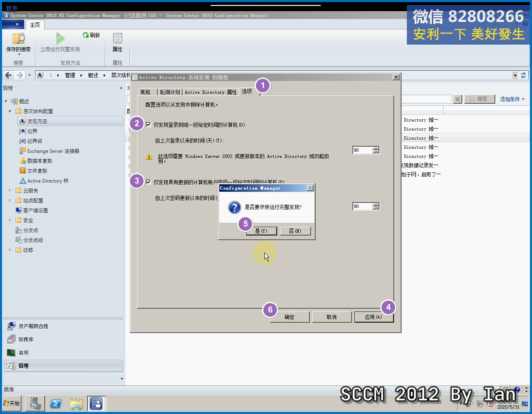
Task: Switch to the Active Directory 属性 tab
Action: pos(211,92)
